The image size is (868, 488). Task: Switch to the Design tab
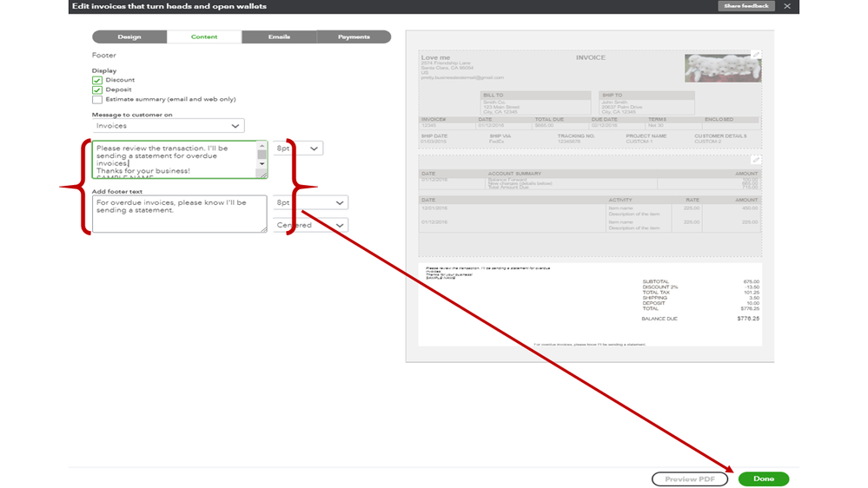pos(129,36)
